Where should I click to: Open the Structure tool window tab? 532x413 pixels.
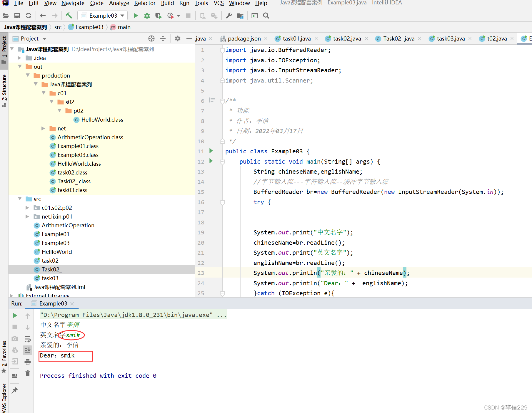[4, 90]
